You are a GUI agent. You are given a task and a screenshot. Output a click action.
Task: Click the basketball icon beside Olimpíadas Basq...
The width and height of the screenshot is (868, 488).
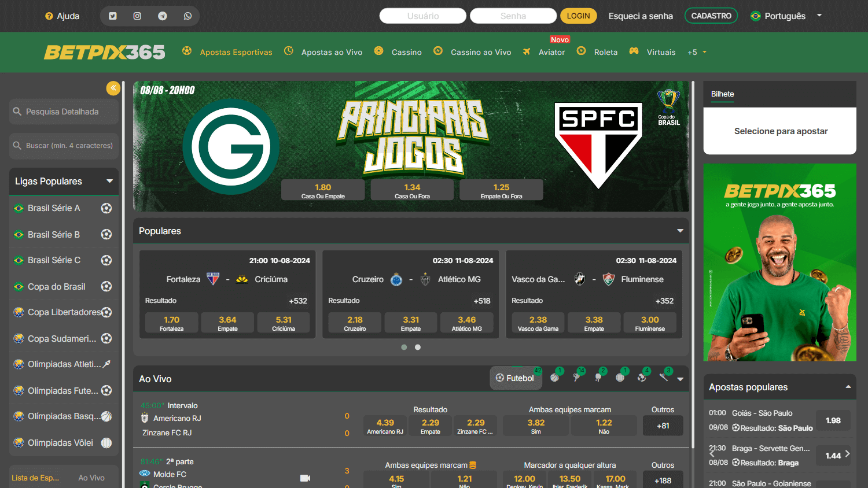[x=106, y=416]
